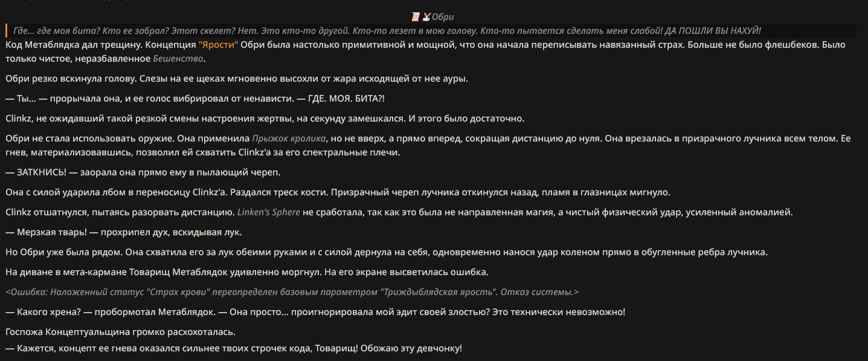Click the final line ending "Обожаю эту девчонку!"
Screen dimensions: 868x361
pyautogui.click(x=234, y=348)
